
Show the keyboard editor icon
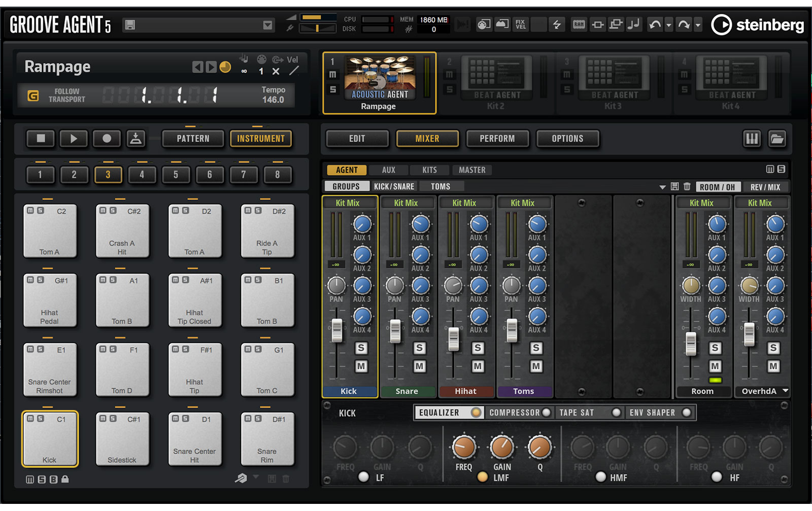pyautogui.click(x=752, y=139)
